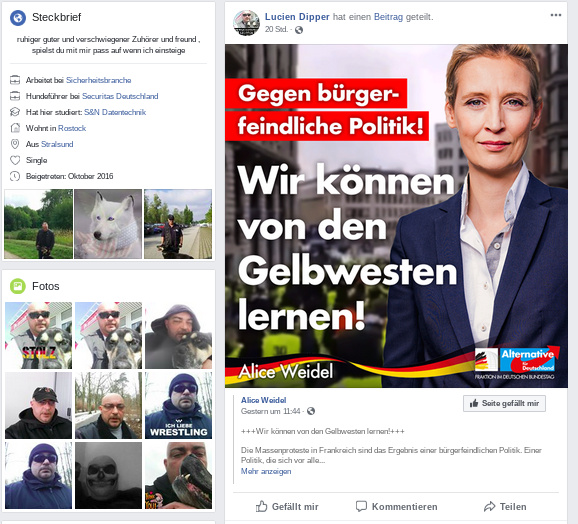Expand post text via Mehr anzeigen
This screenshot has width=578, height=524.
coord(266,471)
